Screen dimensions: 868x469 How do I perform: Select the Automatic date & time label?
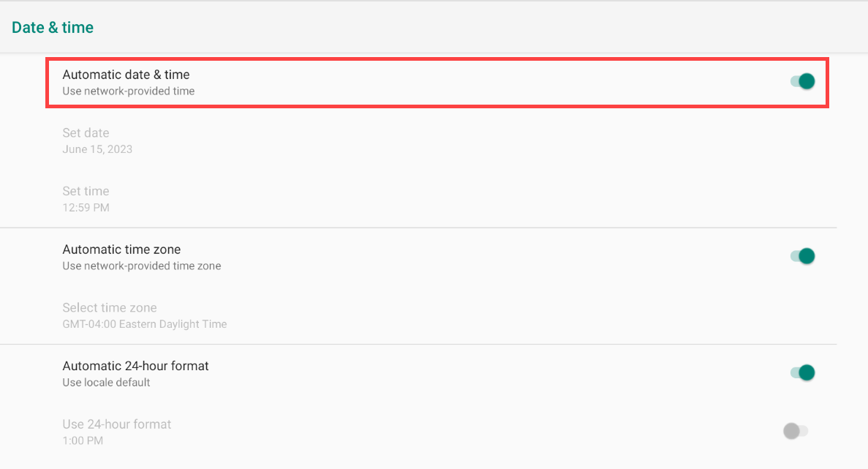126,75
